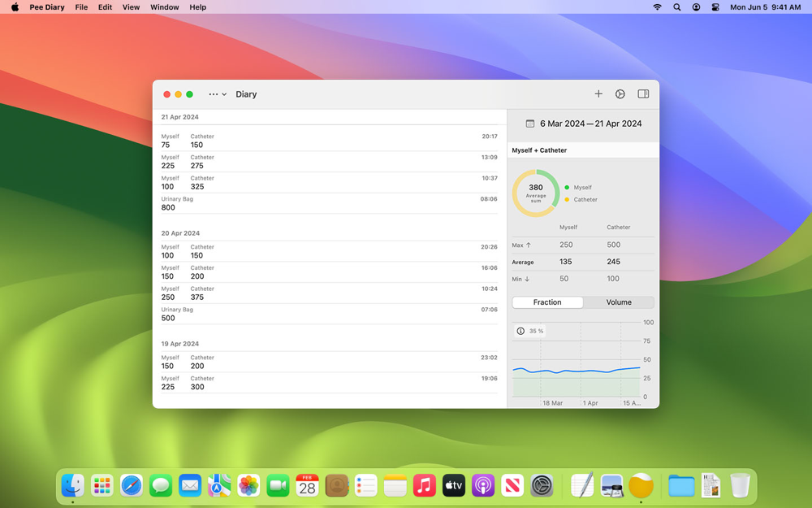Image resolution: width=812 pixels, height=508 pixels.
Task: Click the 20 Apr 2024 date header
Action: (180, 233)
